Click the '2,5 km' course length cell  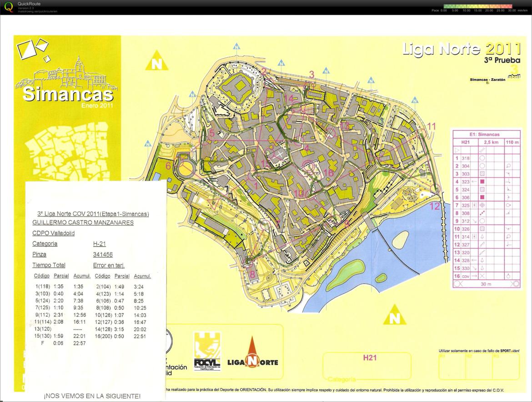(x=492, y=142)
